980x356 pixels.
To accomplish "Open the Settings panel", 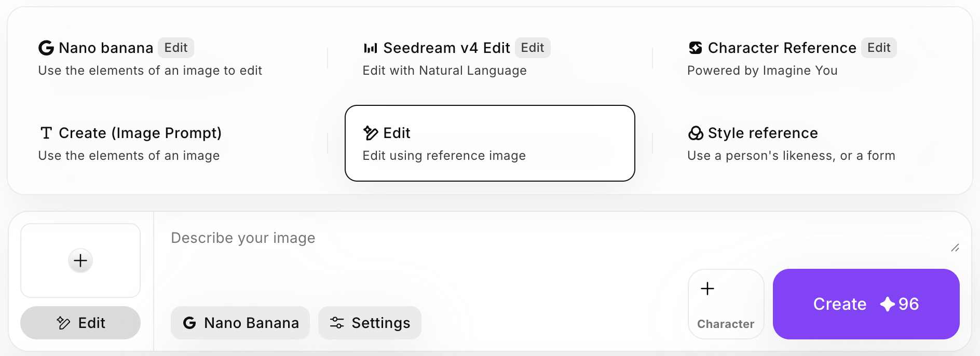I will pyautogui.click(x=370, y=323).
